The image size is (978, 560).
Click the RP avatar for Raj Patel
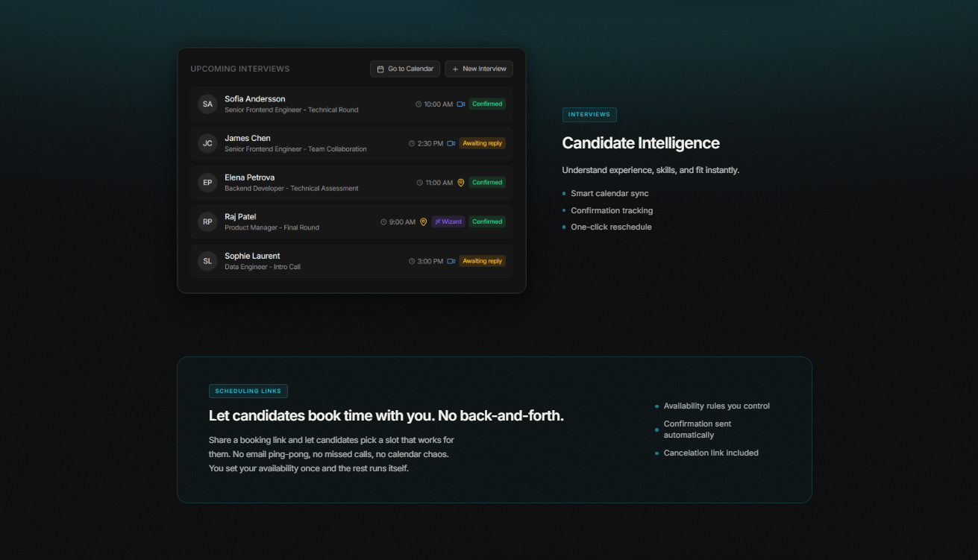tap(207, 221)
